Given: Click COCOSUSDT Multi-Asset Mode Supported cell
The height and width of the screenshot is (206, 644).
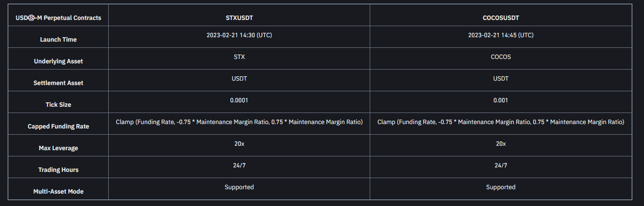Looking at the screenshot, I should [x=501, y=187].
